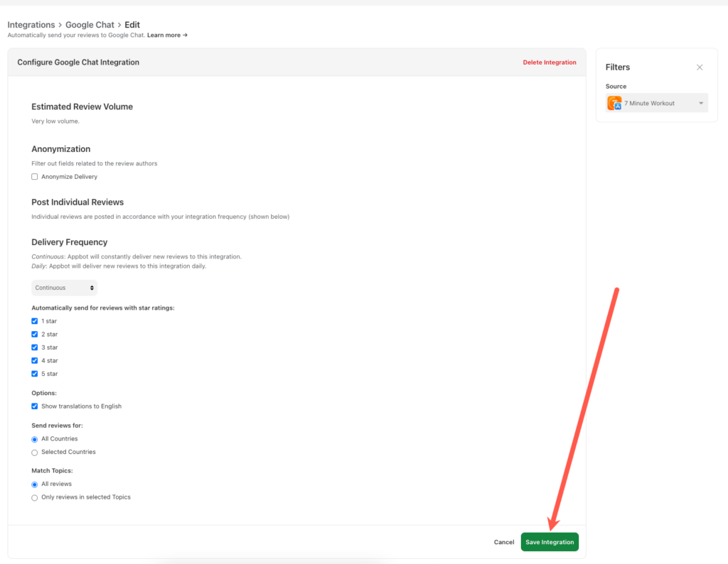The height and width of the screenshot is (564, 728).
Task: Close the Filters panel with the X icon
Action: point(700,67)
